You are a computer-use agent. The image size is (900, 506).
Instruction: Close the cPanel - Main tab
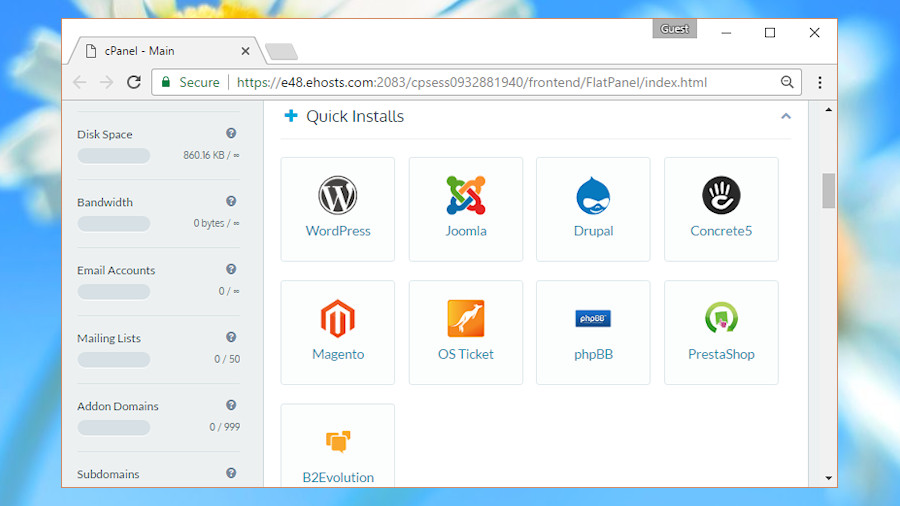coord(245,51)
